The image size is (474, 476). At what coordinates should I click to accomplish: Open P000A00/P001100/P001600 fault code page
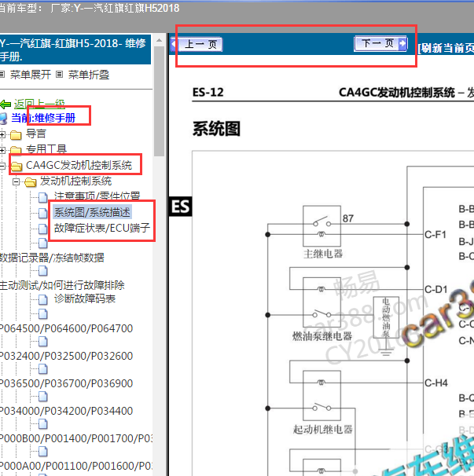(76, 466)
